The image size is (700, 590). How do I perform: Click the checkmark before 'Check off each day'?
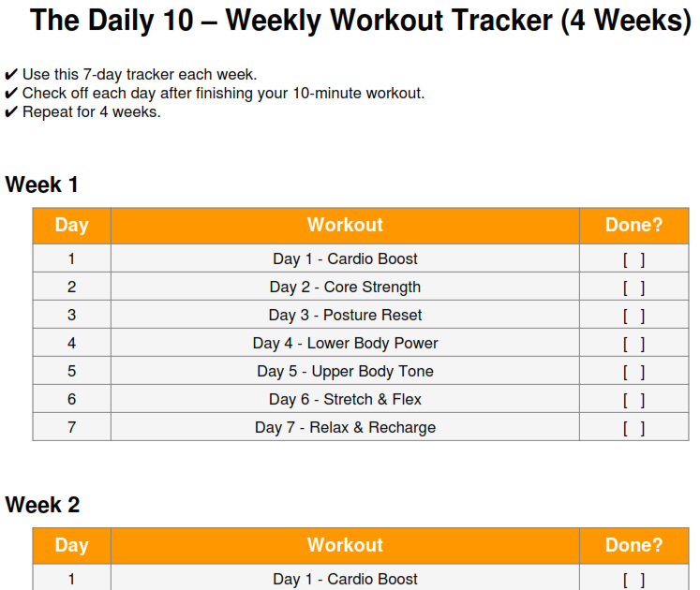click(x=11, y=94)
